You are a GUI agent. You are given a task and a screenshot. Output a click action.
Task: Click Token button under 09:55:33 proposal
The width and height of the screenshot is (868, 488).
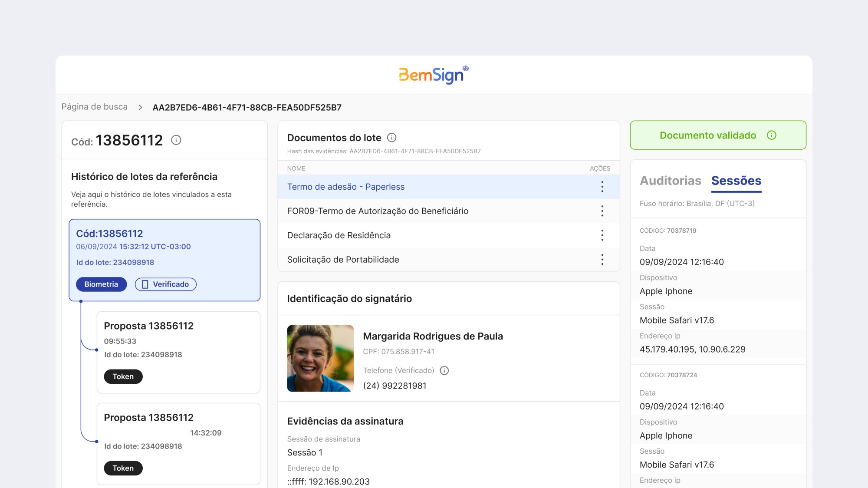(123, 376)
